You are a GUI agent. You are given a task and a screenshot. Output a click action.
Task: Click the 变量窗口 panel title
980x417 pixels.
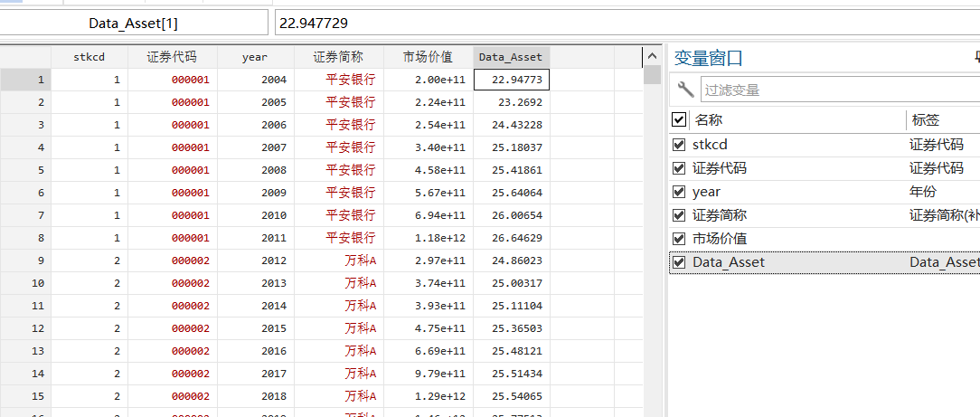point(709,58)
